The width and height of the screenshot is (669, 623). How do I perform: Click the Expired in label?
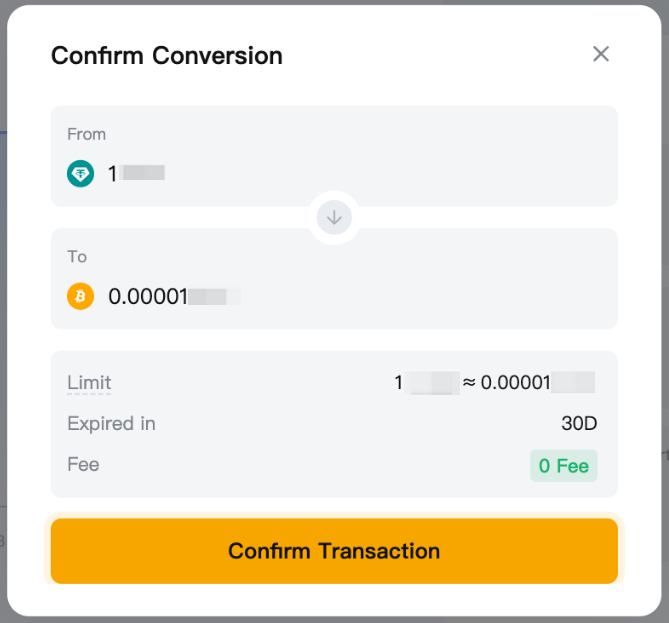[111, 423]
